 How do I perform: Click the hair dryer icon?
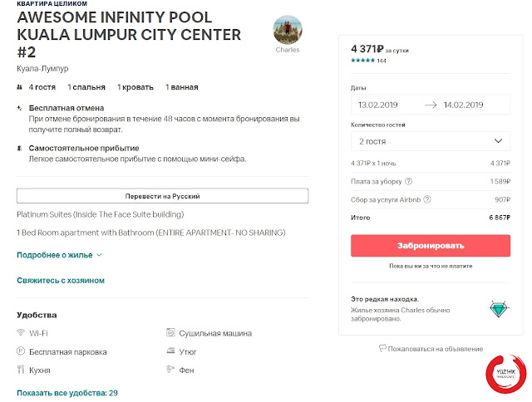[x=170, y=370]
